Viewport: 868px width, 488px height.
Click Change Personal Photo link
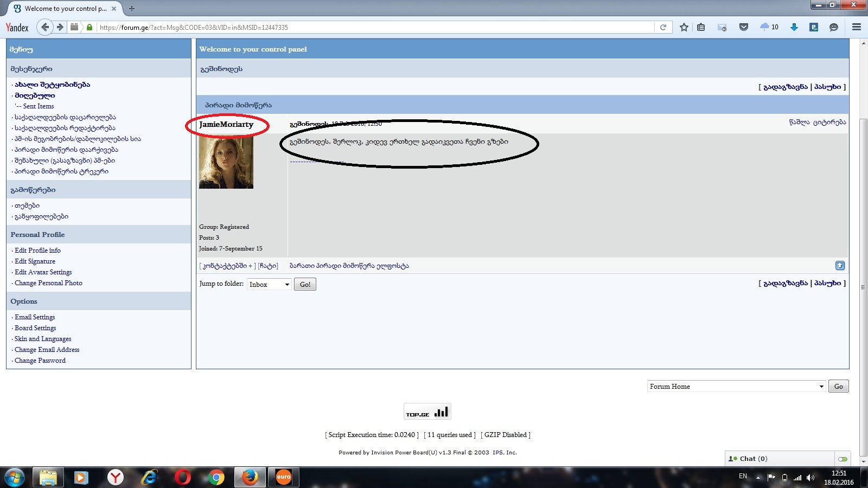coord(48,283)
